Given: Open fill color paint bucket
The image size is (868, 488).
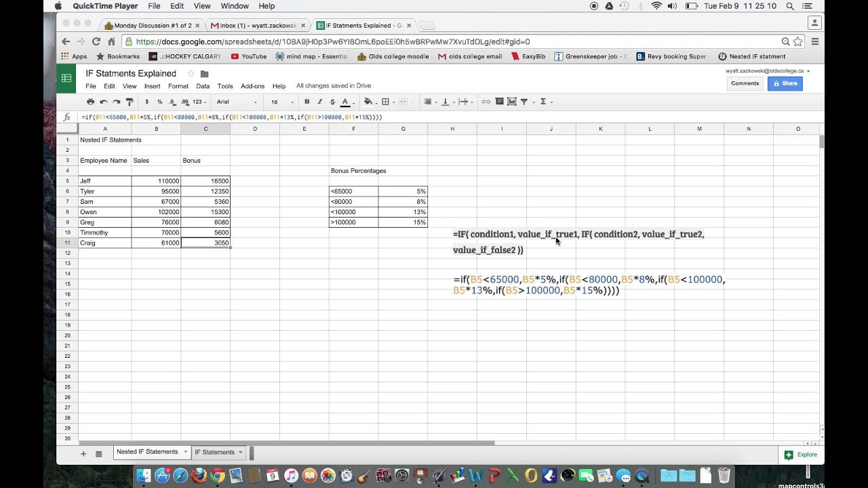Looking at the screenshot, I should pos(368,102).
